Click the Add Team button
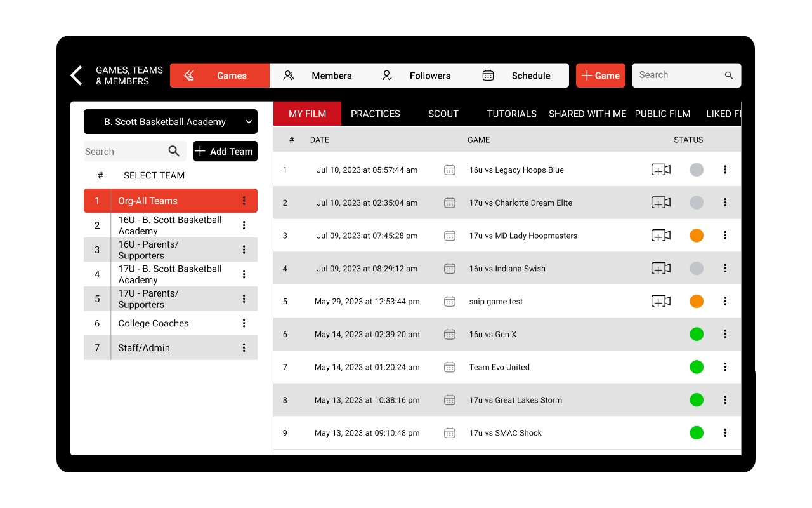 (225, 151)
